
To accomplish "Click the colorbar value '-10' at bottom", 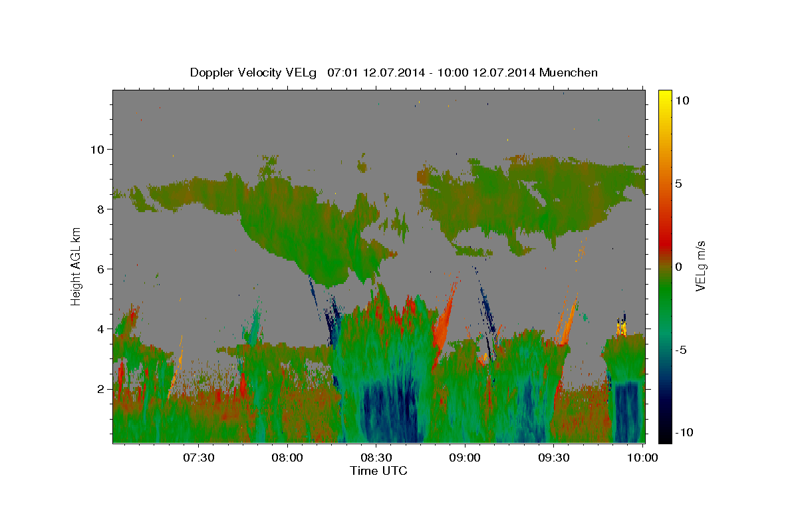I will [685, 432].
